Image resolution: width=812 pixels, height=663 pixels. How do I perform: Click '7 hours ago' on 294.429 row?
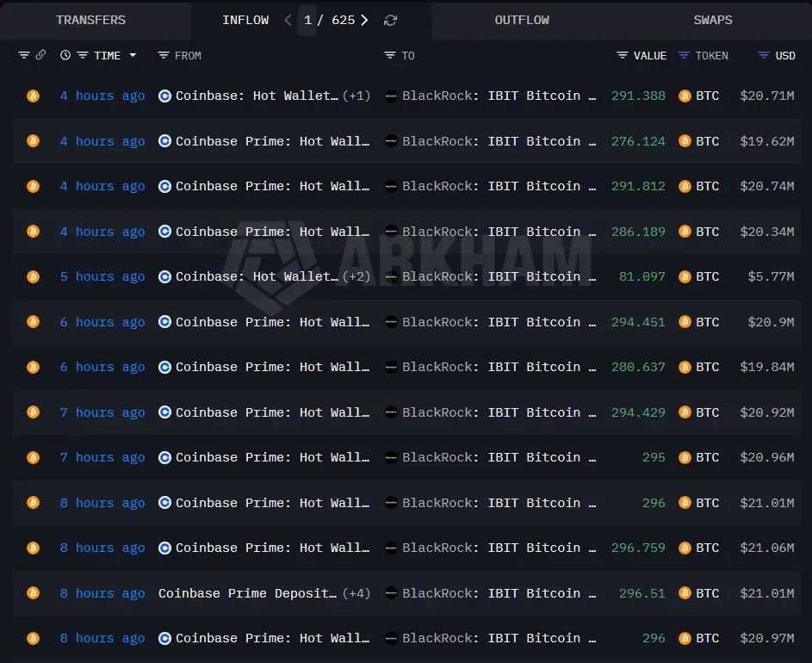(102, 412)
